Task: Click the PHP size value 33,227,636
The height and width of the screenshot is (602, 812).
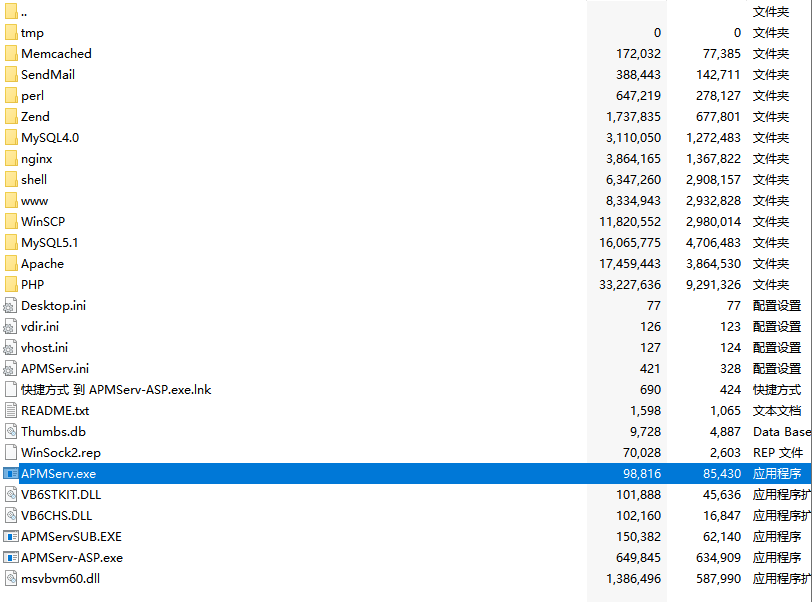Action: [x=630, y=284]
